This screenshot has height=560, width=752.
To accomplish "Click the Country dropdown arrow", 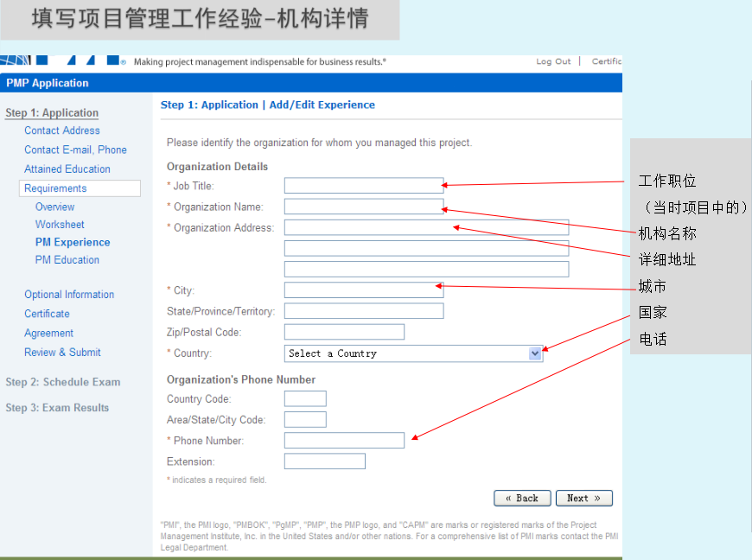I will click(x=536, y=353).
